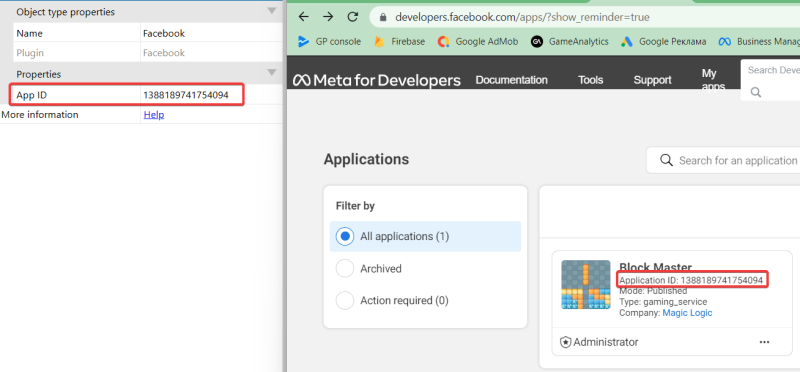Open the Google AdMob bookmark
The height and width of the screenshot is (372, 800).
click(x=478, y=42)
